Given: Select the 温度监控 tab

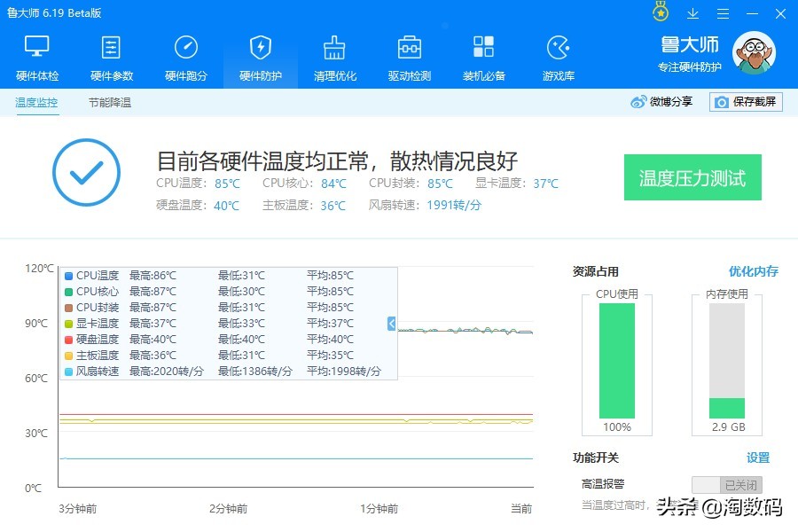Looking at the screenshot, I should click(35, 104).
